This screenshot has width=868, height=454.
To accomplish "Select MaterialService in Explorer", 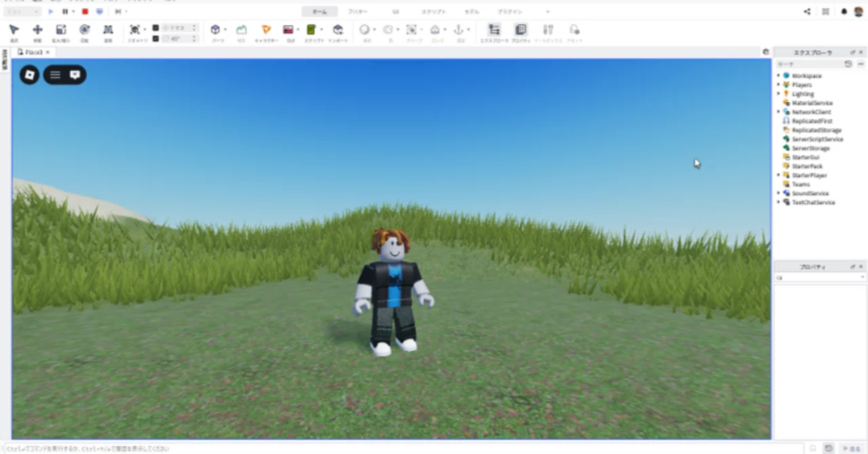I will (x=812, y=103).
